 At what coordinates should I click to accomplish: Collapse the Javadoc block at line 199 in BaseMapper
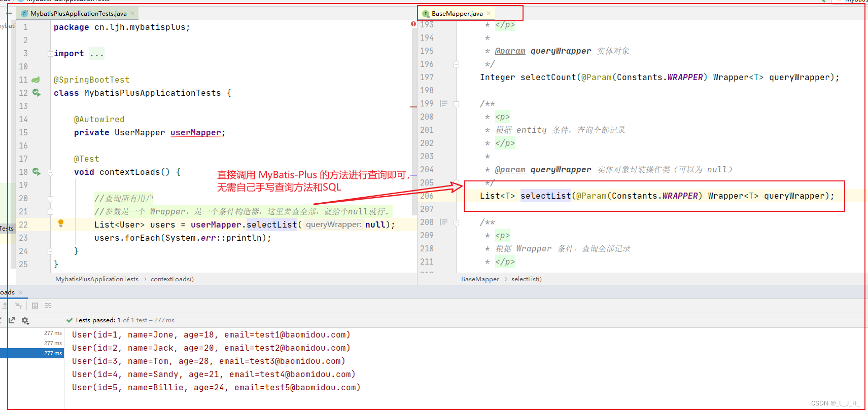point(456,104)
